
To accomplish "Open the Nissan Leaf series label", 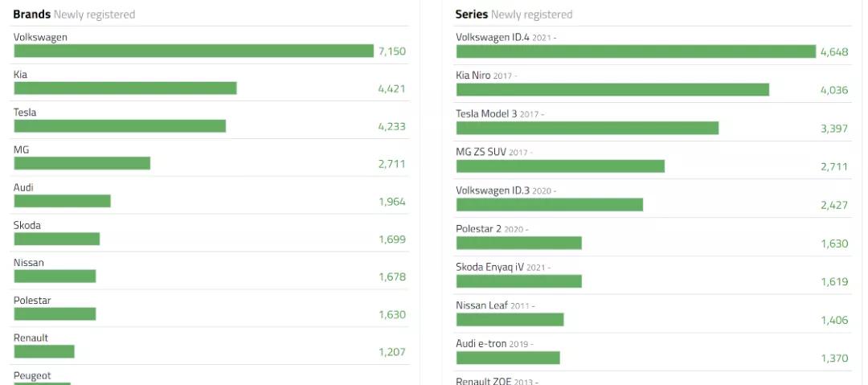I will 481,305.
